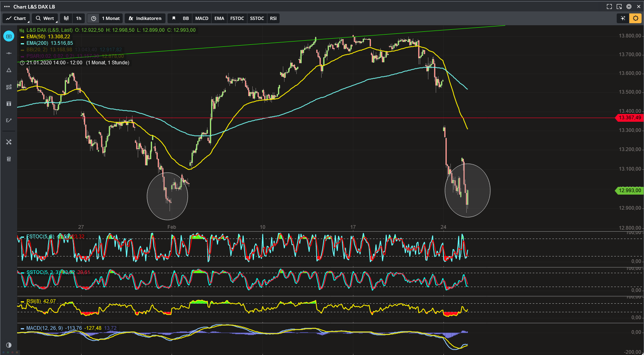Click the circle annotation around the February low
Image resolution: width=644 pixels, height=355 pixels.
[x=168, y=196]
